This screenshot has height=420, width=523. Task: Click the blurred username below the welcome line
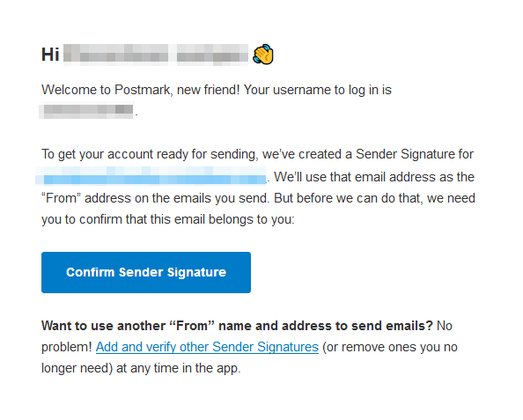(86, 110)
